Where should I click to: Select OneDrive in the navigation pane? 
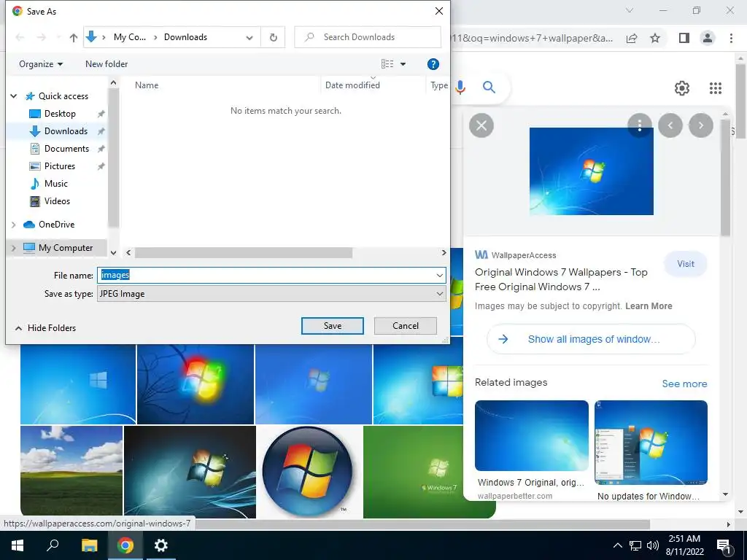click(x=56, y=225)
